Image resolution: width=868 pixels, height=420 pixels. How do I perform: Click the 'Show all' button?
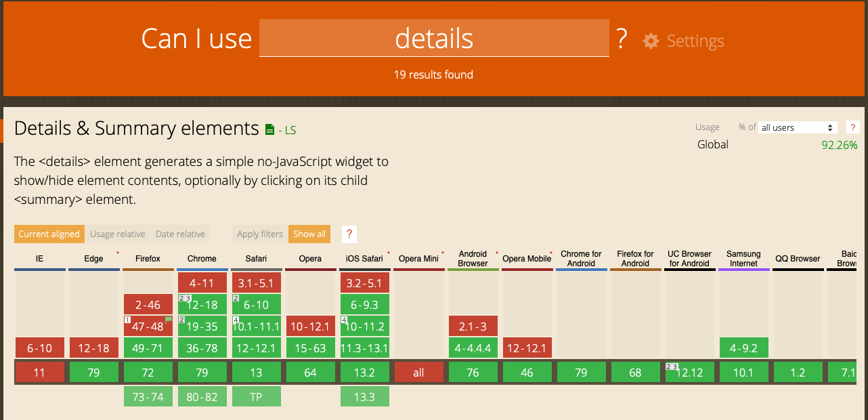(x=309, y=234)
